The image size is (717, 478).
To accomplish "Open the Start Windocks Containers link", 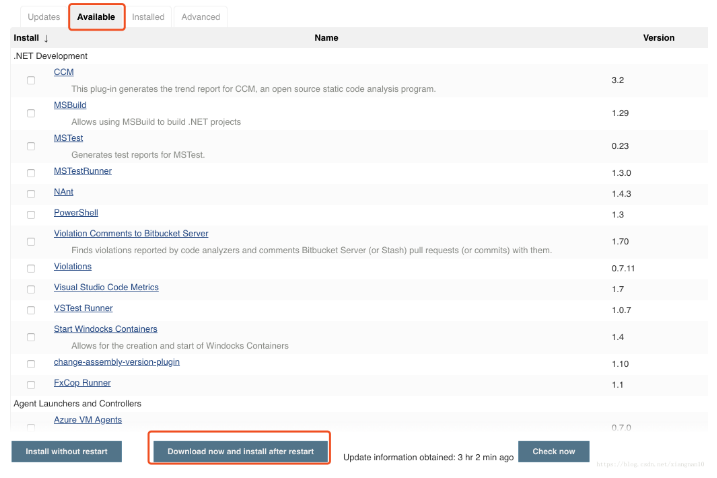I will 105,329.
